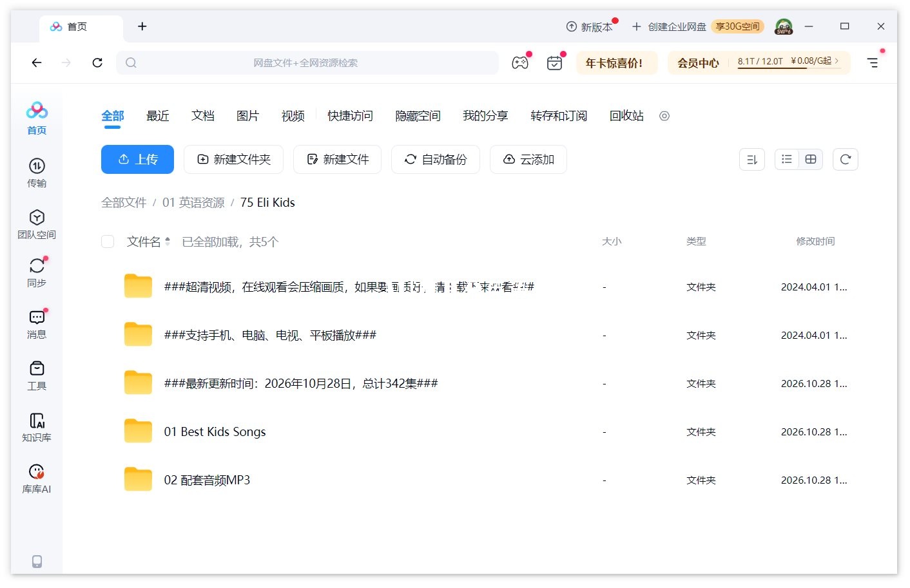Open the 消息 messages sidebar icon
The image size is (910, 588).
[37, 324]
